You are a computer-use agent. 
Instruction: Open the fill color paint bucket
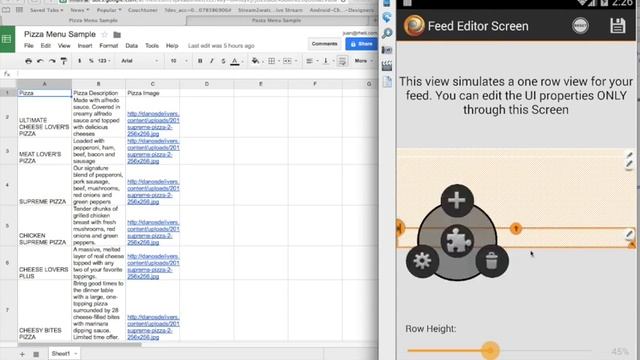tap(256, 61)
